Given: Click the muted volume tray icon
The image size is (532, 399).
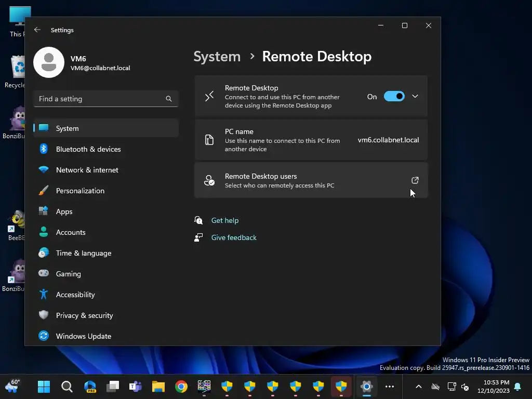Looking at the screenshot, I should pyautogui.click(x=465, y=387).
